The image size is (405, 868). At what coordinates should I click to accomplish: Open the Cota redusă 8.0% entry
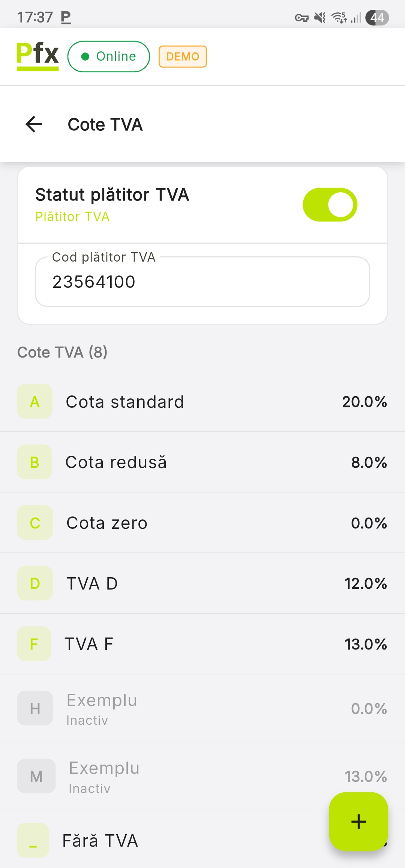(x=202, y=462)
